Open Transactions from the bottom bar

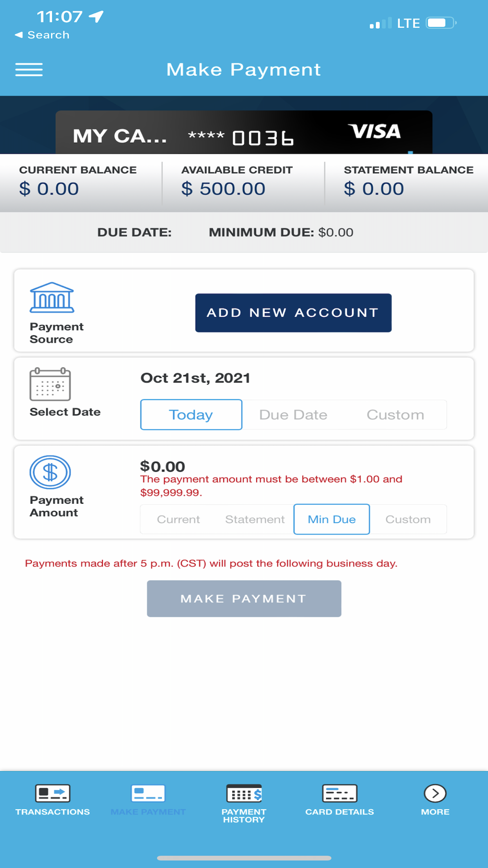[53, 800]
